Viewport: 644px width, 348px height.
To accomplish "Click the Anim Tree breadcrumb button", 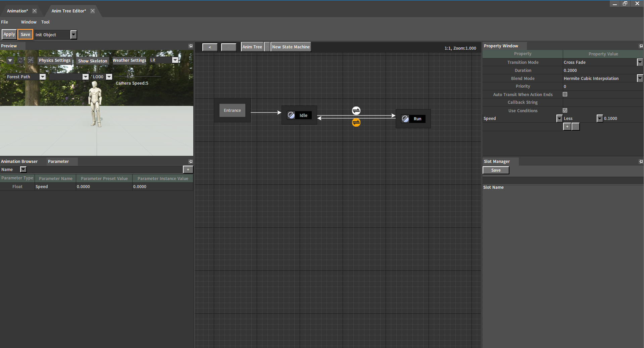I will [x=252, y=47].
